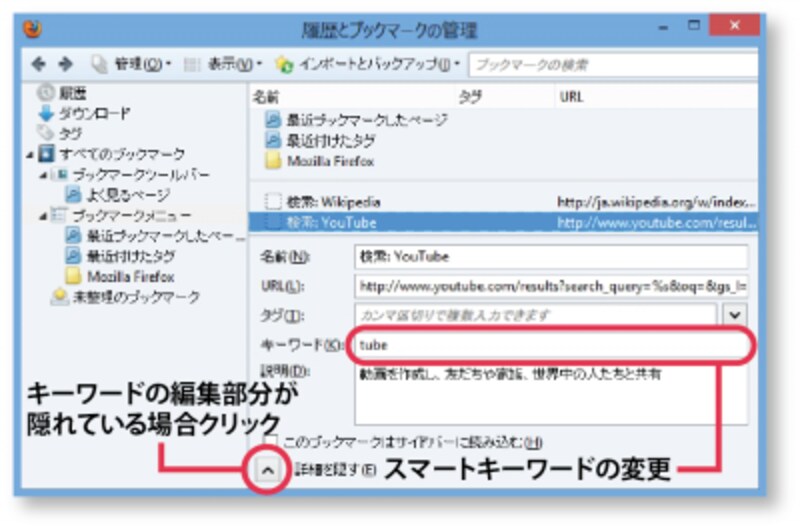Sort by the URL column header

tap(656, 97)
